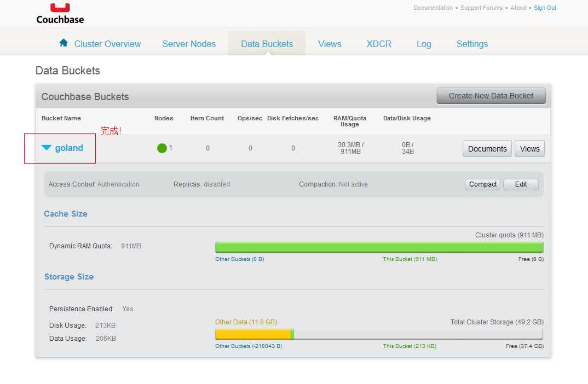Click the Other Buckets (0 B) label
588x384 pixels.
click(240, 259)
